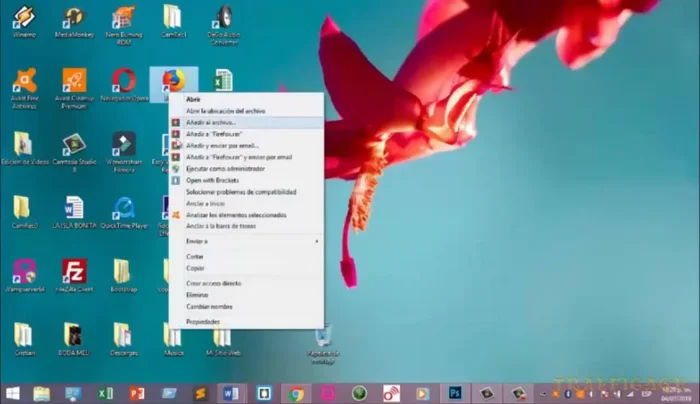Open PowerPoint from the taskbar
The image size is (700, 404).
[137, 394]
